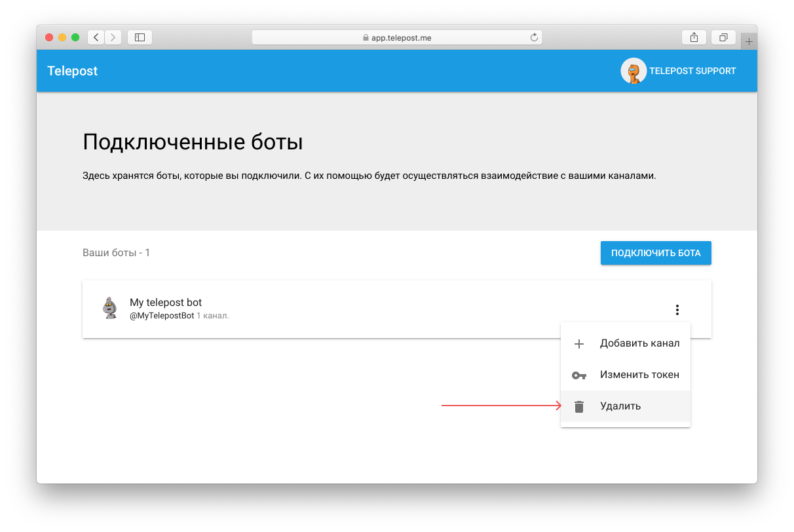Click the plus icon for Добавить канал

pos(578,344)
